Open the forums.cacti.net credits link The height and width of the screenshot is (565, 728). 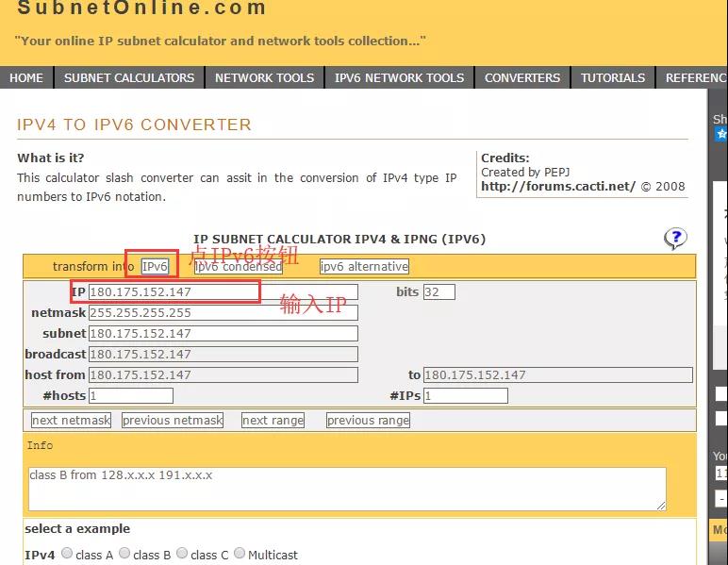[x=558, y=187]
